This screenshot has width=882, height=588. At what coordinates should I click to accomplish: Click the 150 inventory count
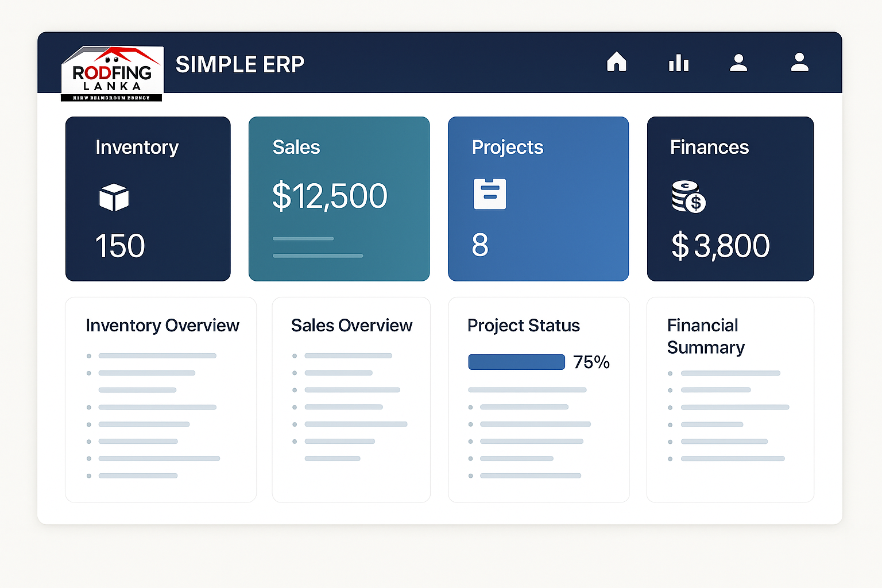click(120, 246)
